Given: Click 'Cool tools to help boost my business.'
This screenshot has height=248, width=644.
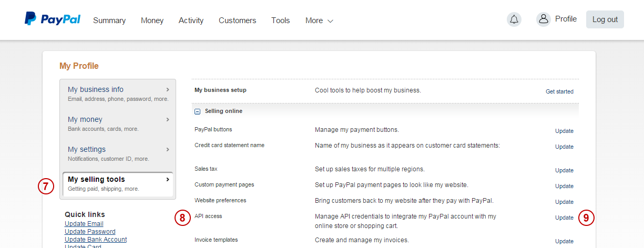Looking at the screenshot, I should [368, 90].
